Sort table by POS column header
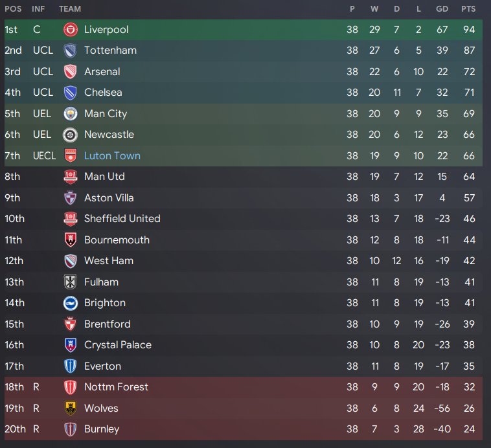Image resolution: width=491 pixels, height=448 pixels. [x=13, y=9]
